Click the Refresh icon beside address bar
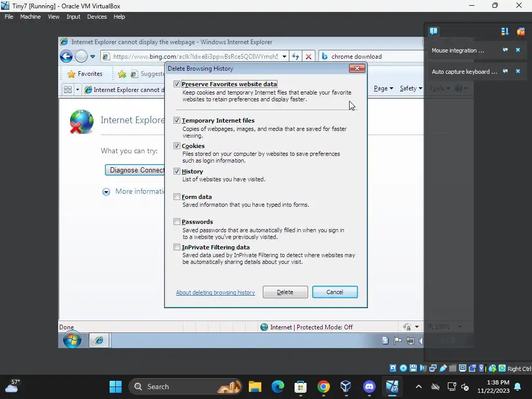 296,57
